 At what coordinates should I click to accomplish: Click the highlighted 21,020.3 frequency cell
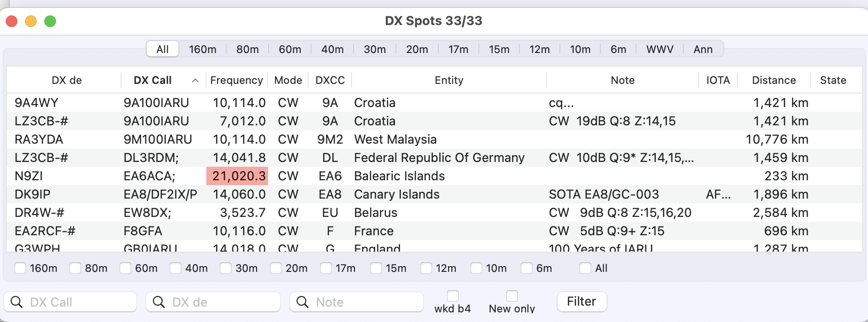(x=238, y=176)
